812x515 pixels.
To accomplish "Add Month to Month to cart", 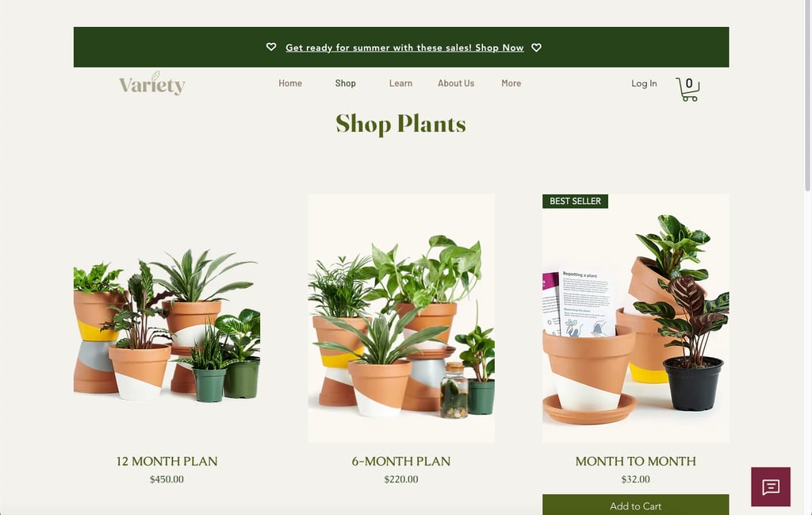I will (x=635, y=505).
